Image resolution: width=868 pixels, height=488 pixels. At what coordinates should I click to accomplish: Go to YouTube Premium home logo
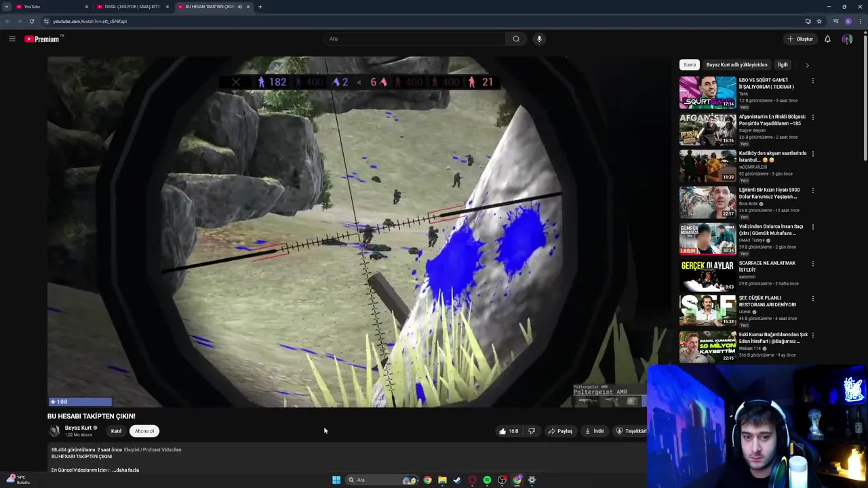pyautogui.click(x=43, y=39)
